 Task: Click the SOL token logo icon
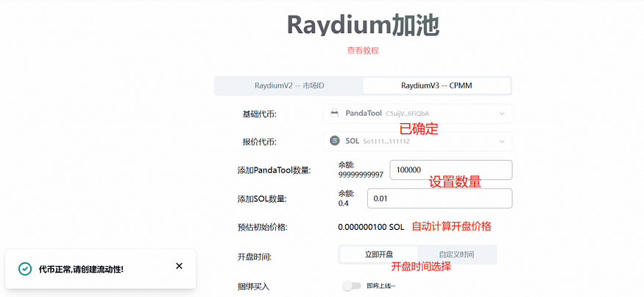335,141
